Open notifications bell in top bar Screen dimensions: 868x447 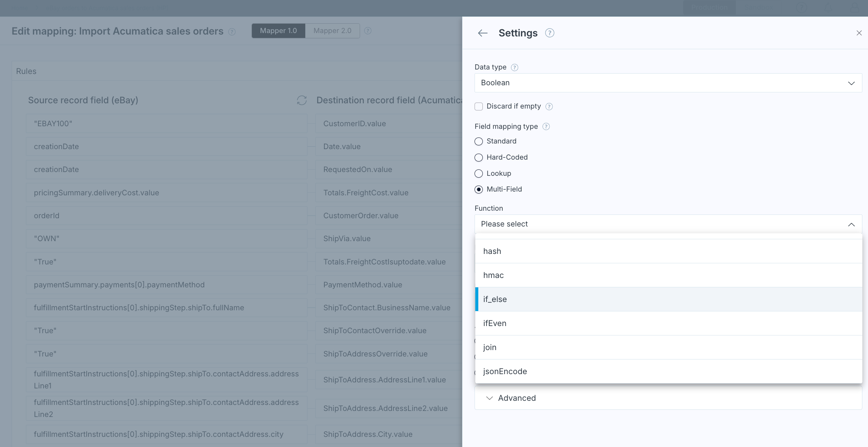[x=828, y=8]
